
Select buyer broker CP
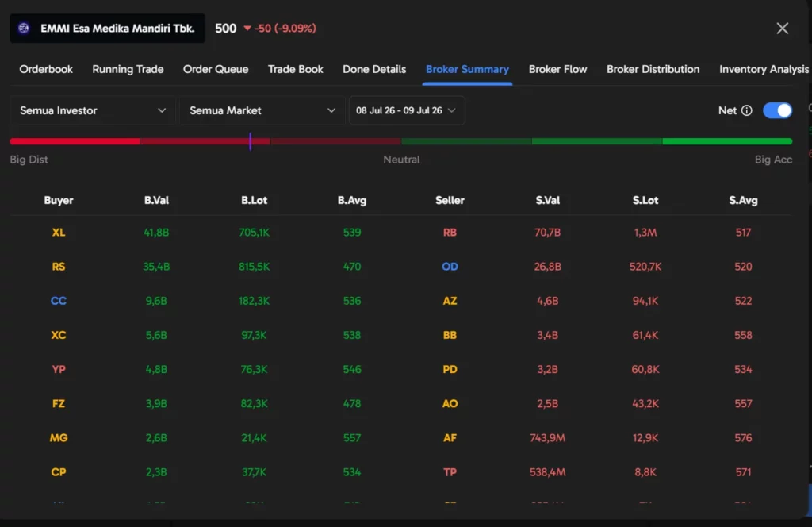59,472
